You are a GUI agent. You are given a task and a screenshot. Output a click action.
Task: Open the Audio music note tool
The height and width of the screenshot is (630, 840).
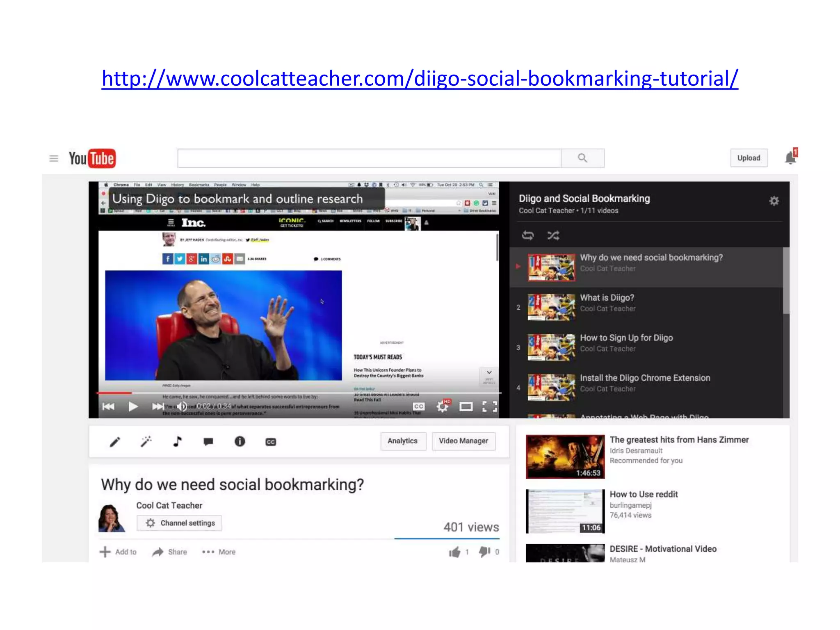[177, 441]
